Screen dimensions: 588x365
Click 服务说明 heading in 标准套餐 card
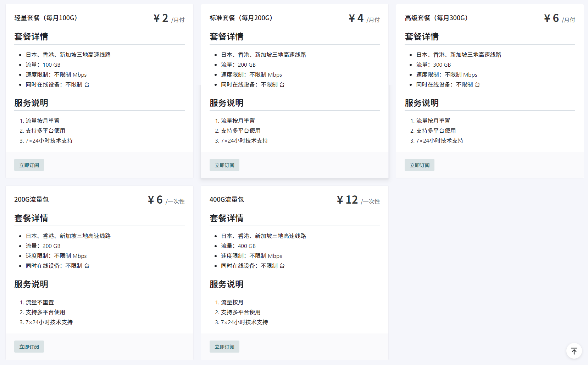pyautogui.click(x=226, y=103)
